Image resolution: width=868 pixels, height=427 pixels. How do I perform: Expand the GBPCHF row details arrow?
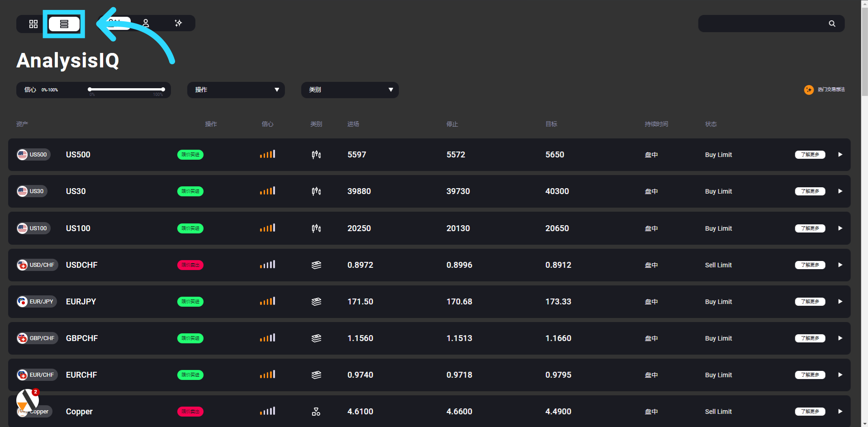840,338
